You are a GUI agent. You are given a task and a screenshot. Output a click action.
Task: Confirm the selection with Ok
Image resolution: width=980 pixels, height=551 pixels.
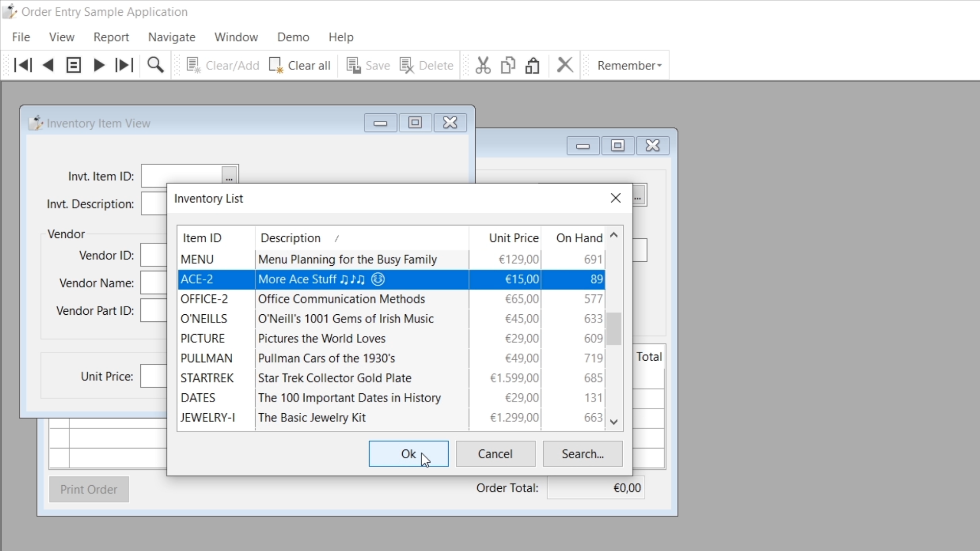(408, 454)
